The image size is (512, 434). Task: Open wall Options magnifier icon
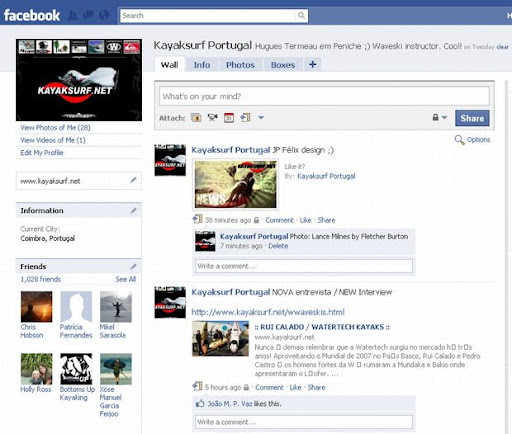pos(459,140)
